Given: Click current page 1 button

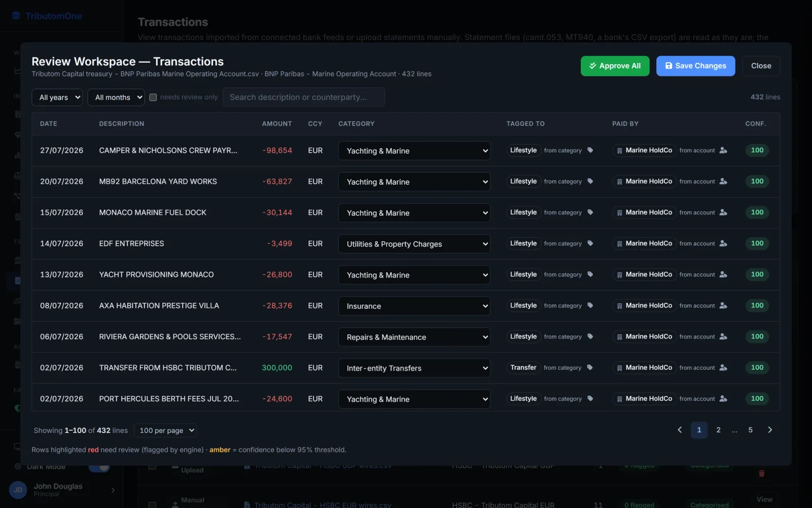Looking at the screenshot, I should click(x=699, y=430).
